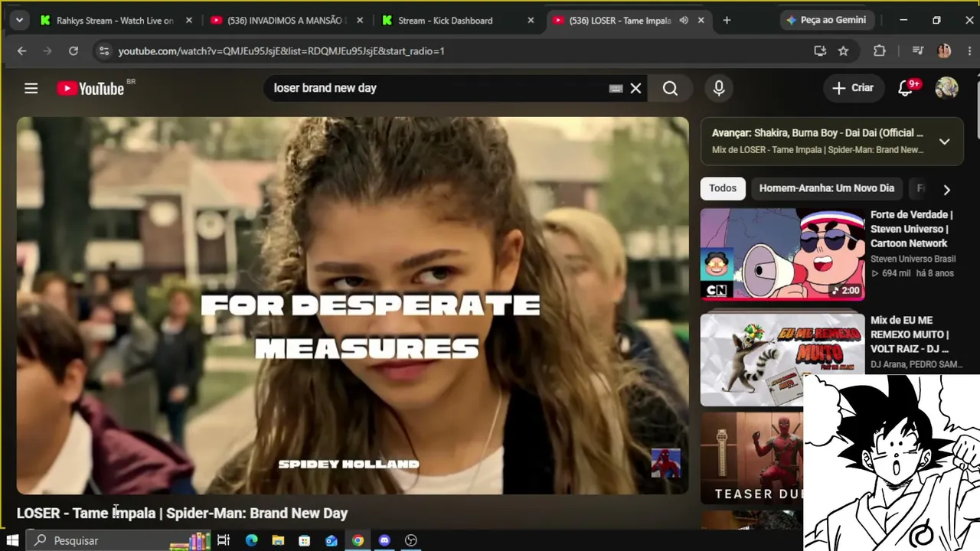Collapse the mix playlist panel
This screenshot has height=551, width=980.
point(944,142)
